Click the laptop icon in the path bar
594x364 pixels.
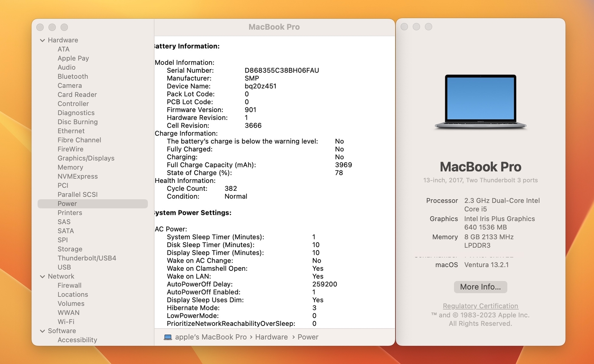(168, 337)
